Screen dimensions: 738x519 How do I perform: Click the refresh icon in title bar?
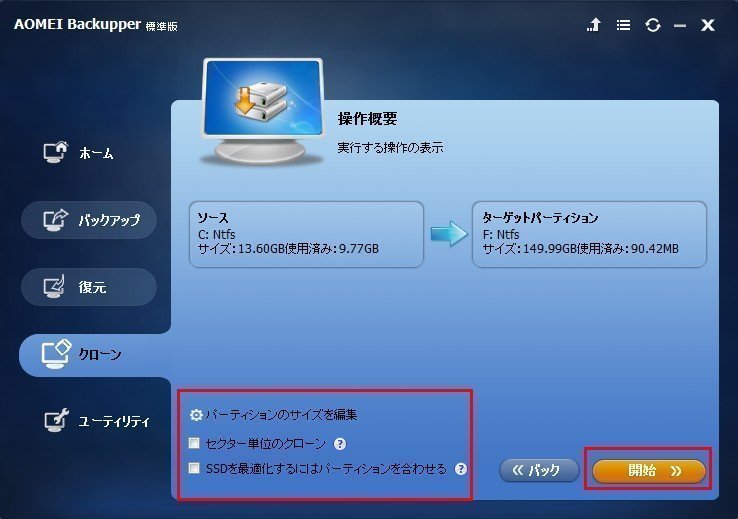coord(653,25)
